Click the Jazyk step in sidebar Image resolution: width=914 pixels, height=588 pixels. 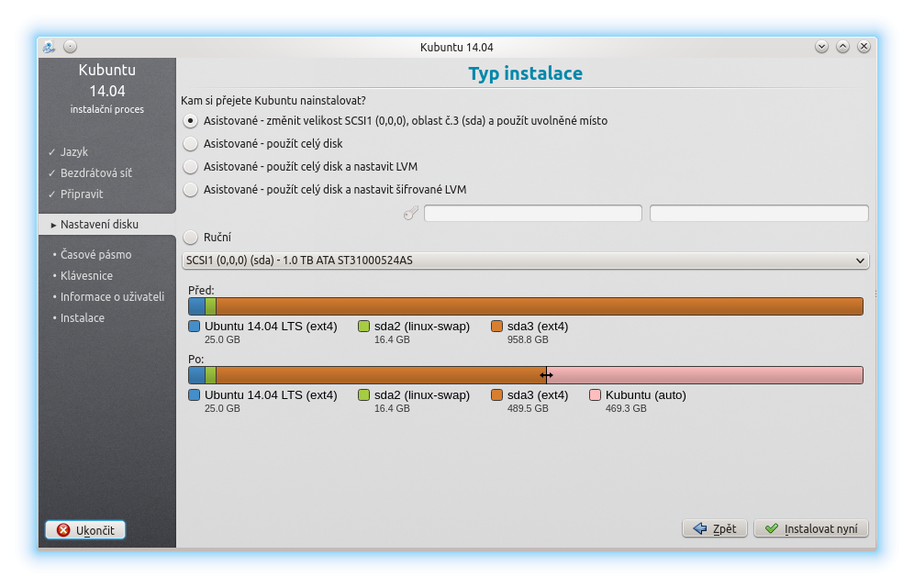pyautogui.click(x=74, y=151)
